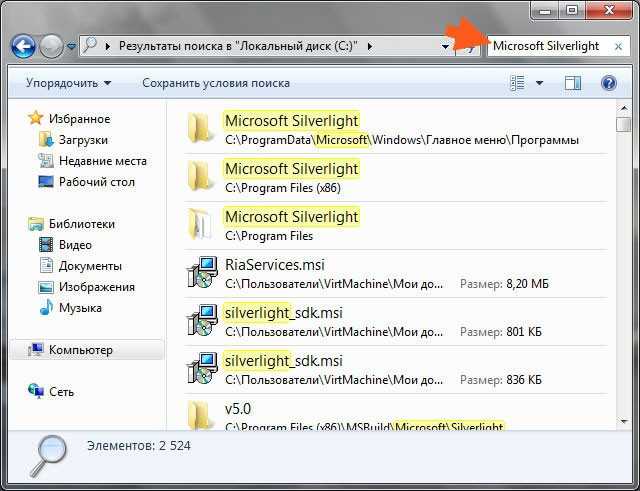Select Рабочий стол in sidebar

(x=97, y=182)
